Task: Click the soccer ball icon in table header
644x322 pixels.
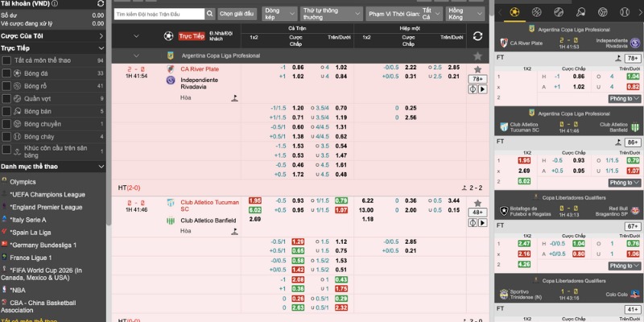Action: [168, 36]
